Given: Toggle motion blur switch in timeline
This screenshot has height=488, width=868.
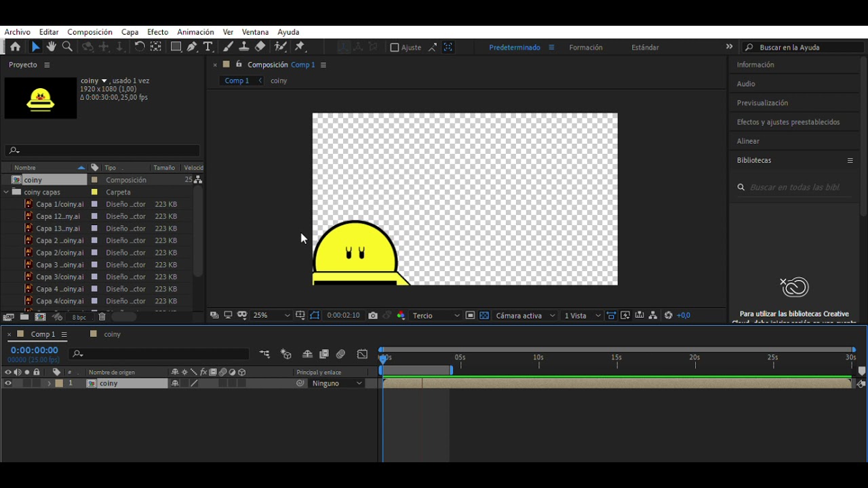Looking at the screenshot, I should [341, 354].
